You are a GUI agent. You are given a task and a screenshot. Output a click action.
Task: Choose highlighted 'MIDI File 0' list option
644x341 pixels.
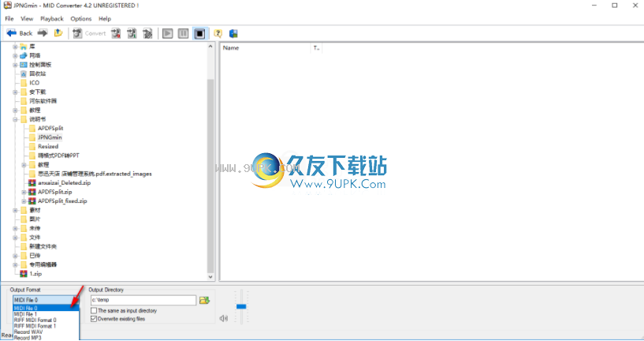[x=46, y=308]
